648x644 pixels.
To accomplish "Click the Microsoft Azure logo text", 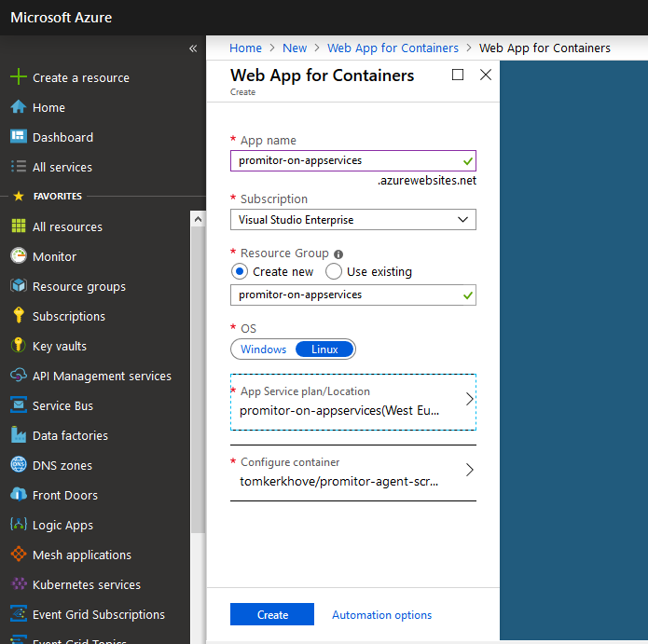I will [62, 18].
